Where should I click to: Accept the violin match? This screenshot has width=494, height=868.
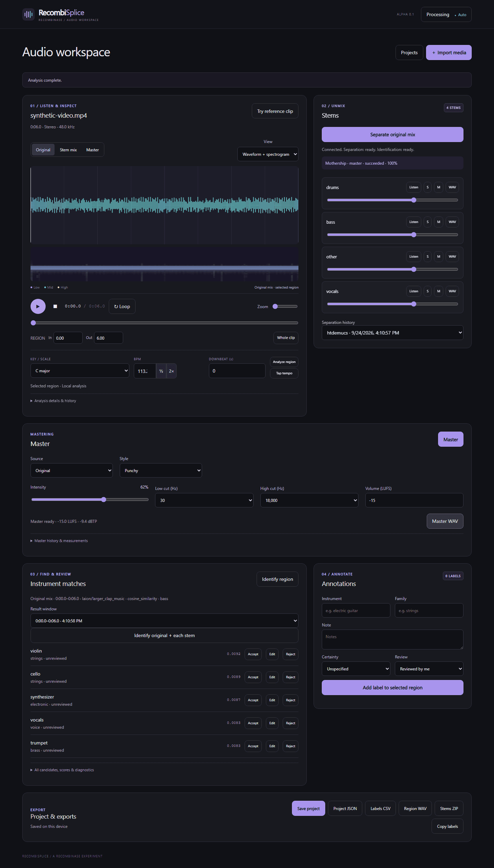(253, 654)
